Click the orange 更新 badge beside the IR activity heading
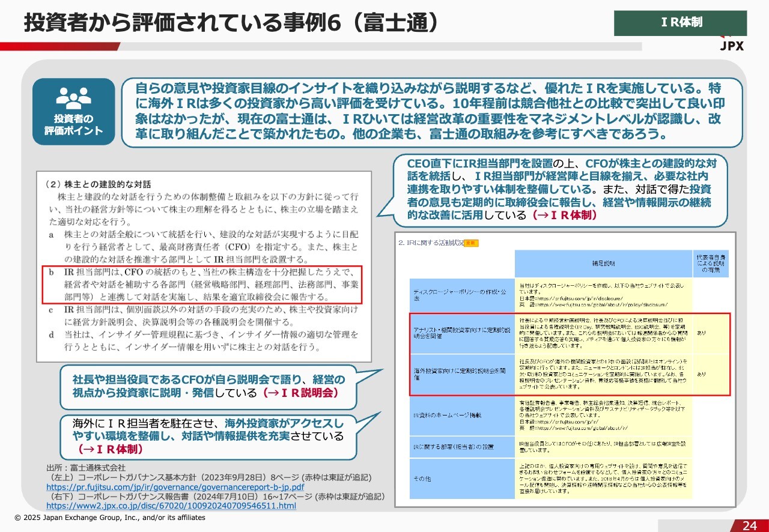Screen dimensions: 769x532 tap(472, 243)
